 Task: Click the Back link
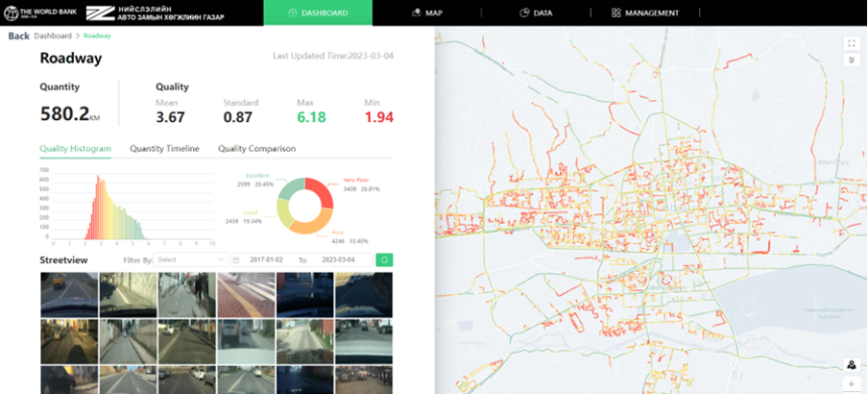click(19, 36)
